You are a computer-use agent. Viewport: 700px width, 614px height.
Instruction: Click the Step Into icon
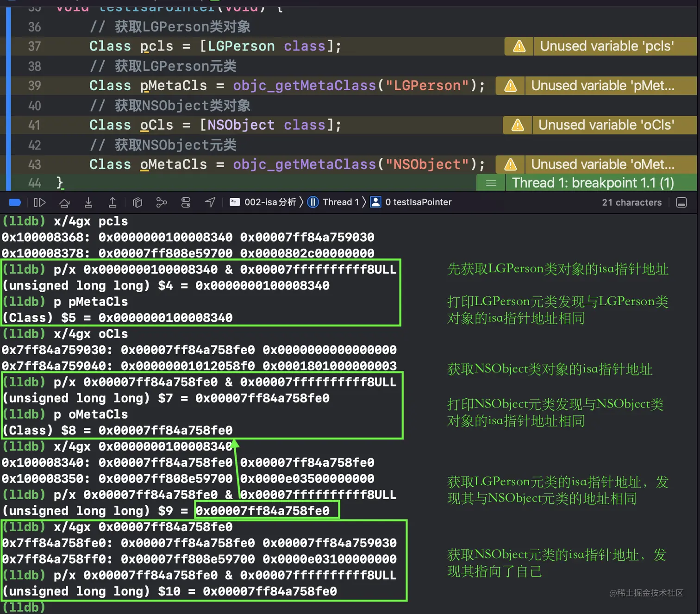point(88,202)
